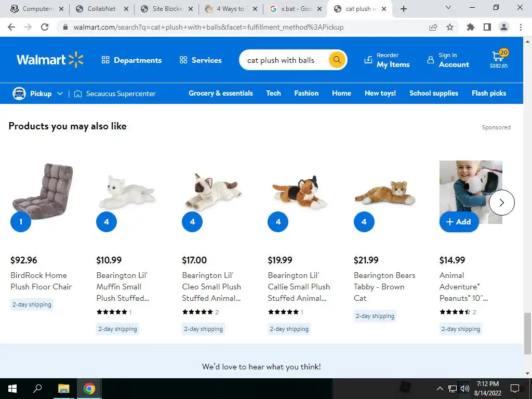Screen dimensions: 532x399
Task: Open the Chrome tab search chevron
Action: pos(448,7)
